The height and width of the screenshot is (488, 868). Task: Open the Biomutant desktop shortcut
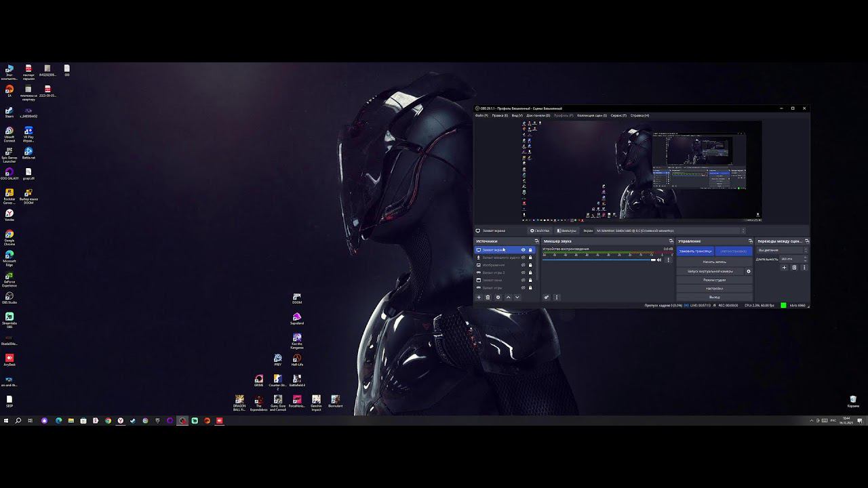click(335, 401)
